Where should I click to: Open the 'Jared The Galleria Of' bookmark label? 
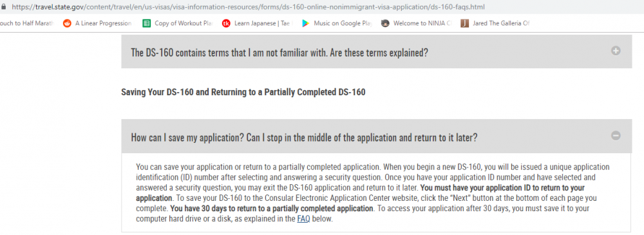pyautogui.click(x=501, y=23)
